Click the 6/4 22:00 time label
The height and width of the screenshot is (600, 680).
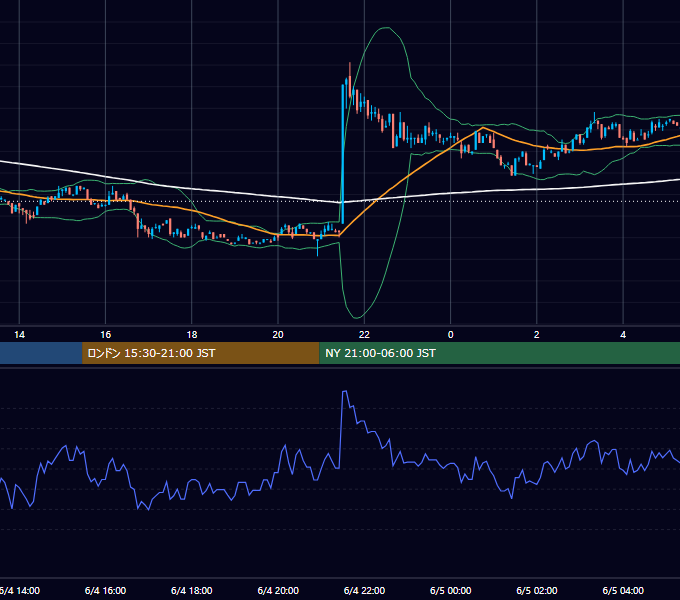click(x=364, y=590)
